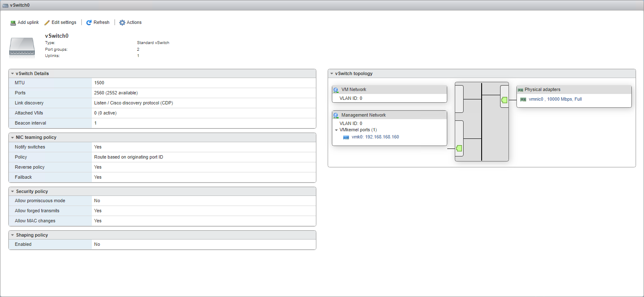Click the Management Network port group icon

click(x=336, y=115)
